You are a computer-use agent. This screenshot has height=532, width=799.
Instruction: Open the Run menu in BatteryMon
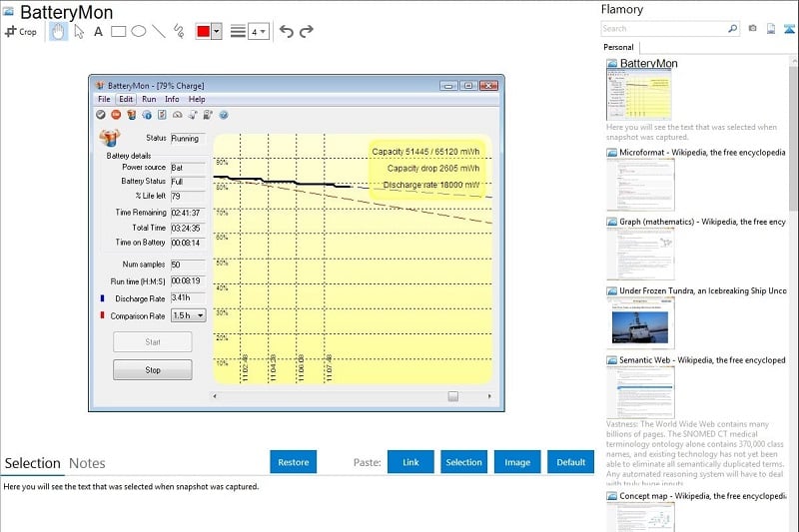tap(149, 99)
